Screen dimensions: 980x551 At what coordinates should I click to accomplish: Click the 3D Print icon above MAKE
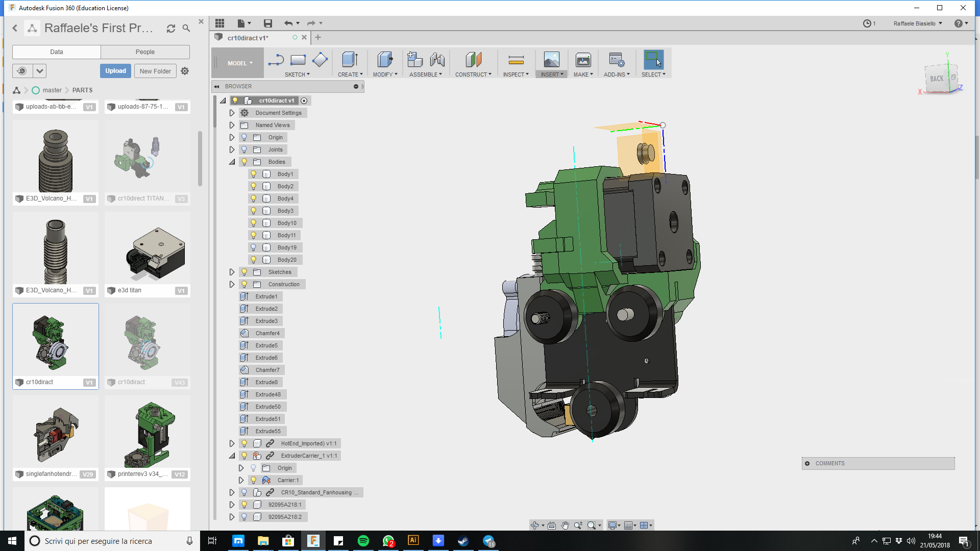pos(583,60)
